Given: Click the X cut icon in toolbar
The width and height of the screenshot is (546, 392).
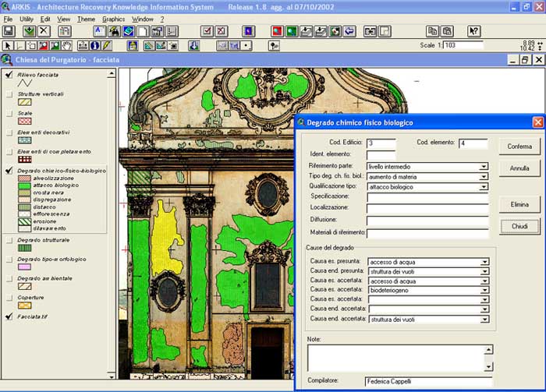Looking at the screenshot, I should [x=44, y=31].
